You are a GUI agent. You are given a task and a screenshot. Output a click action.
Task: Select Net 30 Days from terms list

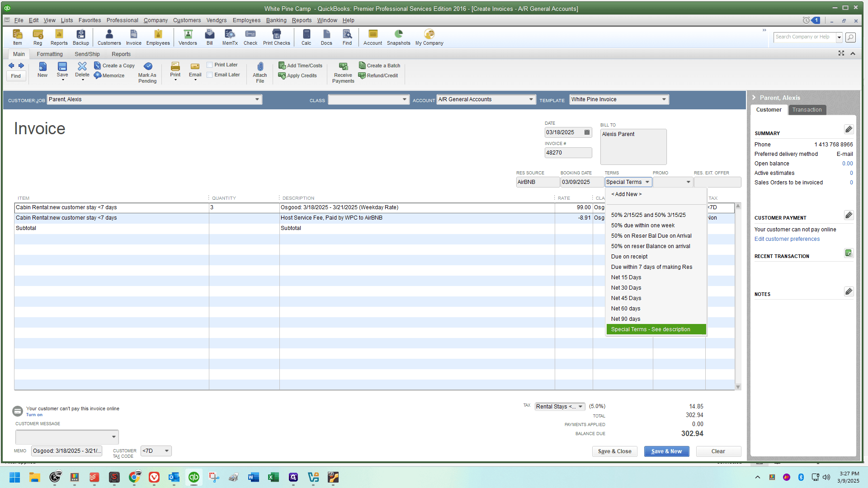click(656, 288)
